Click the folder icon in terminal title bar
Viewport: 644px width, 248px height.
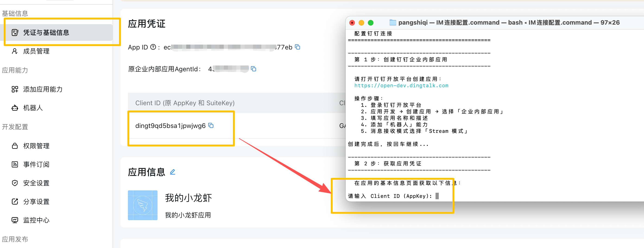(392, 23)
